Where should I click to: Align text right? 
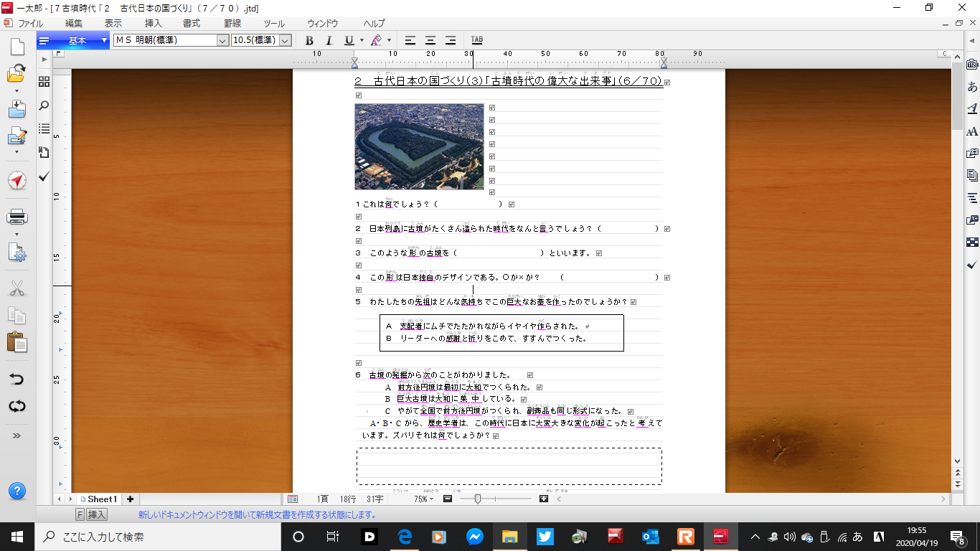[451, 40]
